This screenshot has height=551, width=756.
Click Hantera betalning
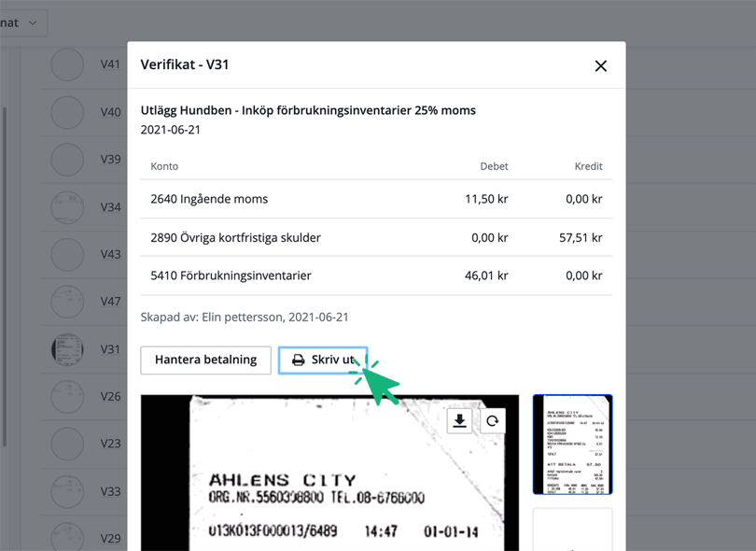[205, 360]
